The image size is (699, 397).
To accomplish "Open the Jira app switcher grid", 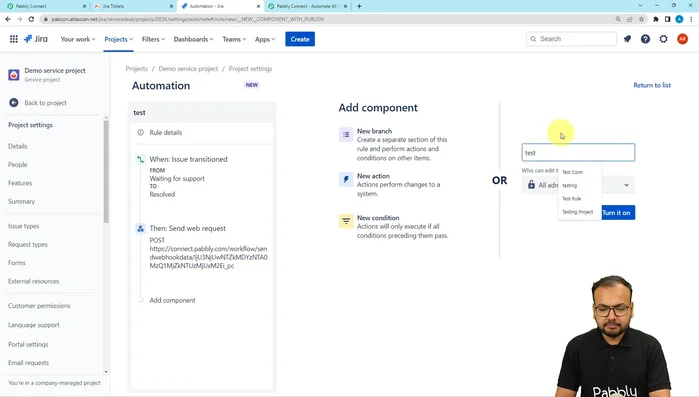I will point(14,39).
